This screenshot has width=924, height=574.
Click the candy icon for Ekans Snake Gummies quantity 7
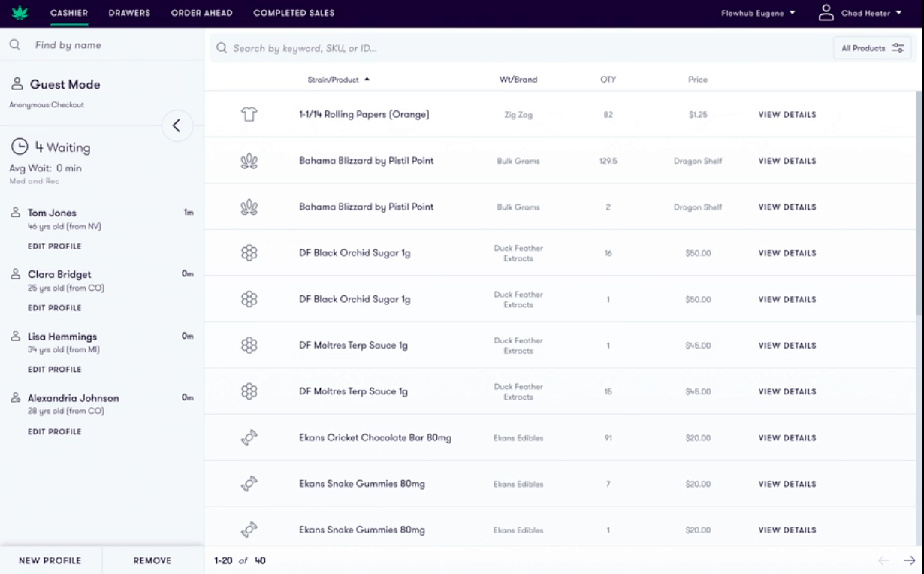(249, 484)
